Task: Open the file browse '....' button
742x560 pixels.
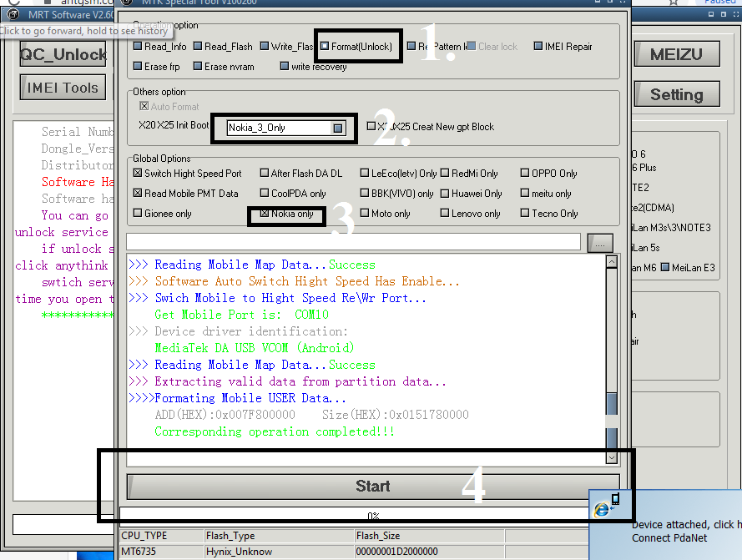Action: coord(600,244)
